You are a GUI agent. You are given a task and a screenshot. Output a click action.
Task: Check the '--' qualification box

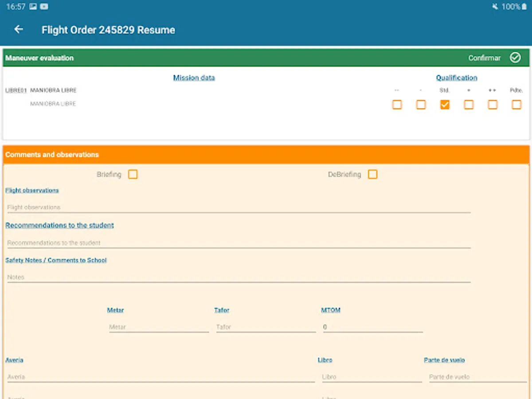click(x=397, y=105)
